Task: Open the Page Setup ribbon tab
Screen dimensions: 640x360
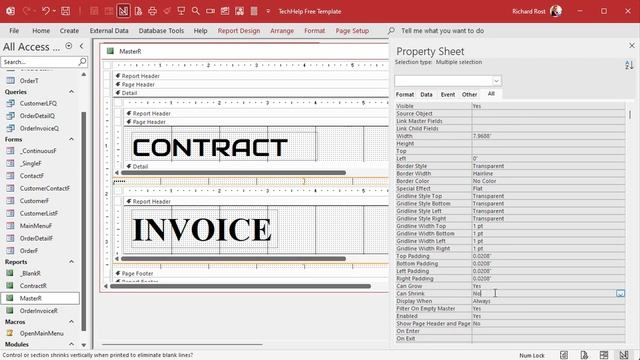Action: click(352, 31)
